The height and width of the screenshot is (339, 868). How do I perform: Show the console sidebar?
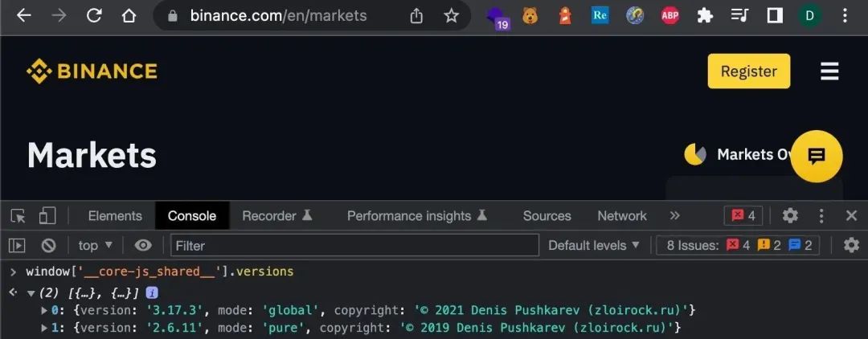[x=17, y=245]
